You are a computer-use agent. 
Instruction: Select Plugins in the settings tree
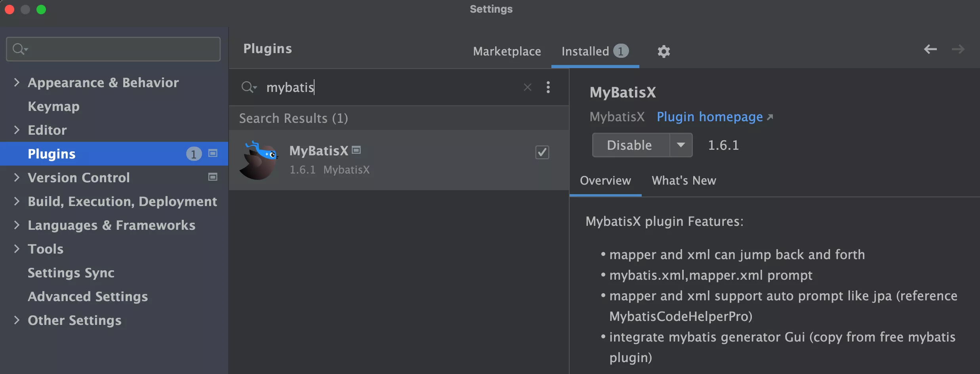click(x=114, y=154)
